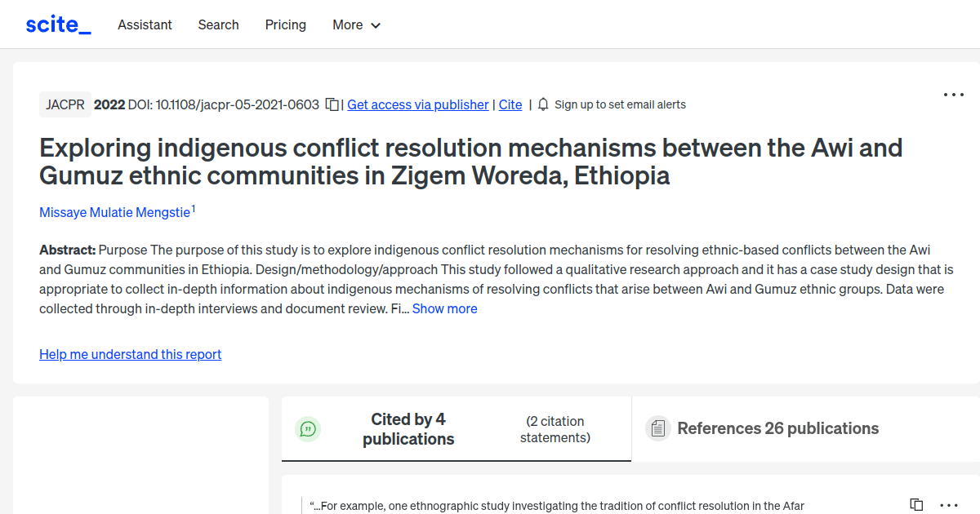This screenshot has width=980, height=514.
Task: Click the References document icon
Action: click(x=657, y=428)
